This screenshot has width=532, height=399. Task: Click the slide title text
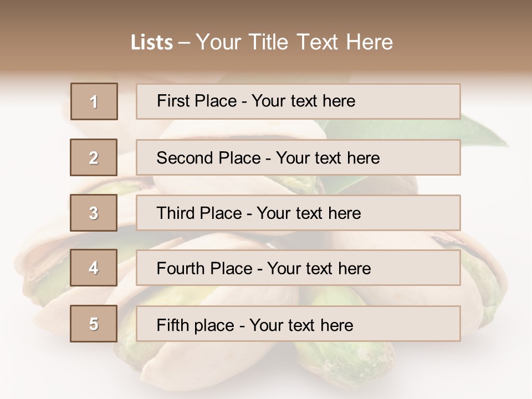[x=262, y=42]
